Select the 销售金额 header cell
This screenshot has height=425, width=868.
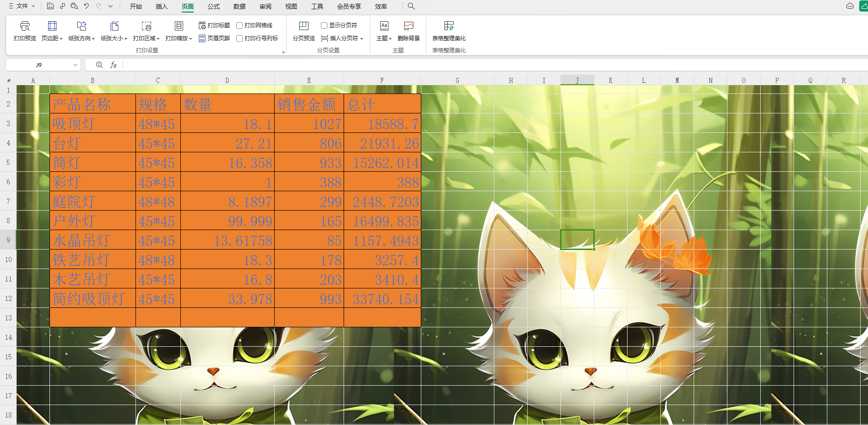[x=309, y=104]
